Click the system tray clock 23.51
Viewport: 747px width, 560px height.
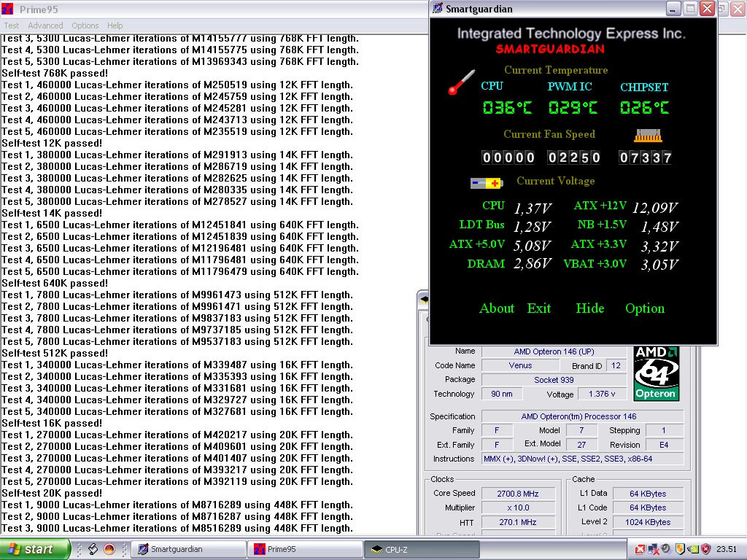(727, 549)
